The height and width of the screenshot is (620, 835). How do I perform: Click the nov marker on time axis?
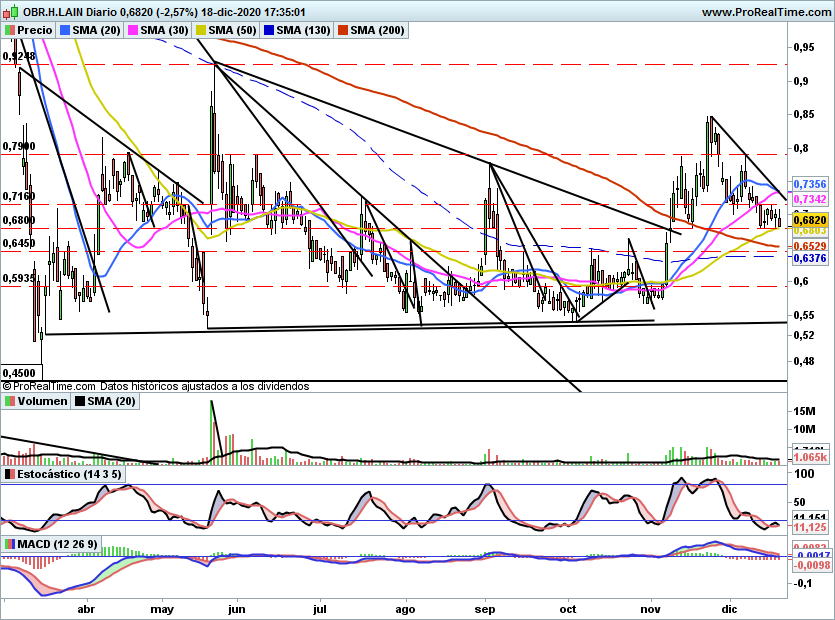(x=650, y=609)
